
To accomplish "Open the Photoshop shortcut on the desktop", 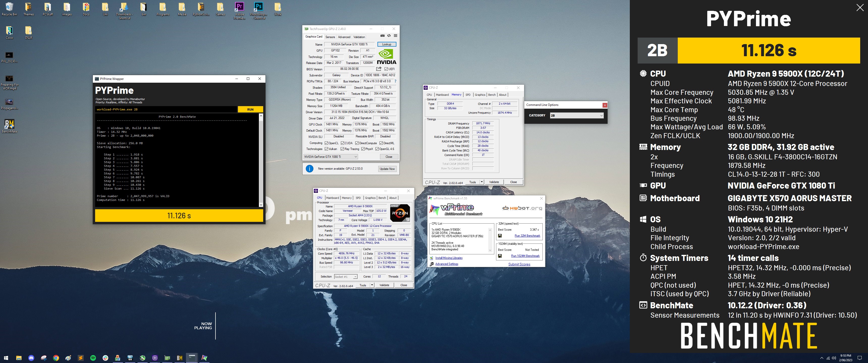I will pos(258,10).
